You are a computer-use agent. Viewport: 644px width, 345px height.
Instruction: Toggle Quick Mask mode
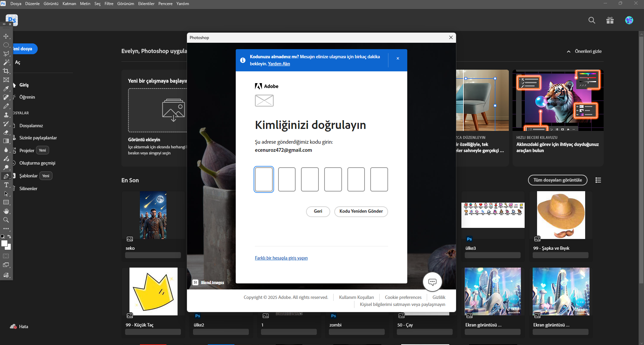click(x=6, y=256)
